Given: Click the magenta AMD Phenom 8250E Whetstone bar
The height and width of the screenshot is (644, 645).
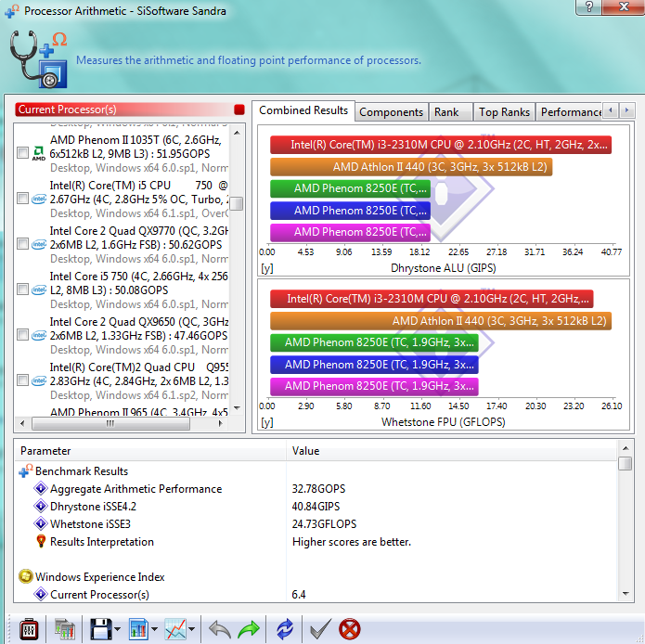Looking at the screenshot, I should tap(374, 386).
